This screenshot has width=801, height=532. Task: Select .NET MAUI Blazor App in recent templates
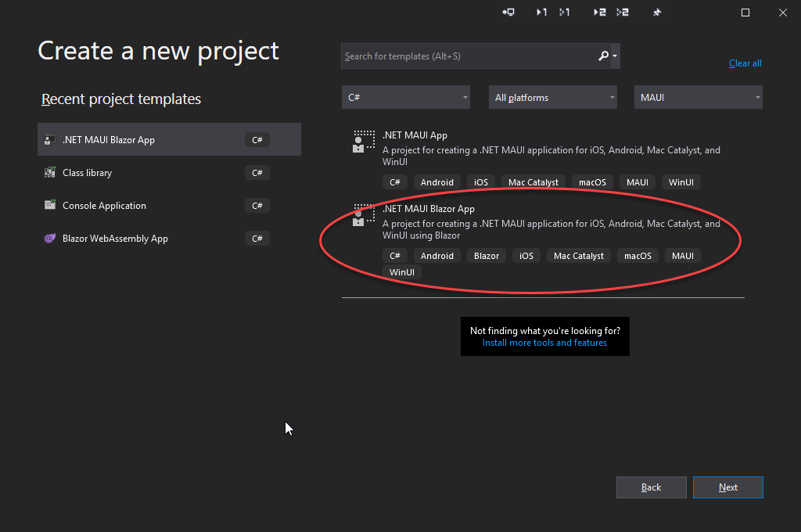click(x=169, y=139)
